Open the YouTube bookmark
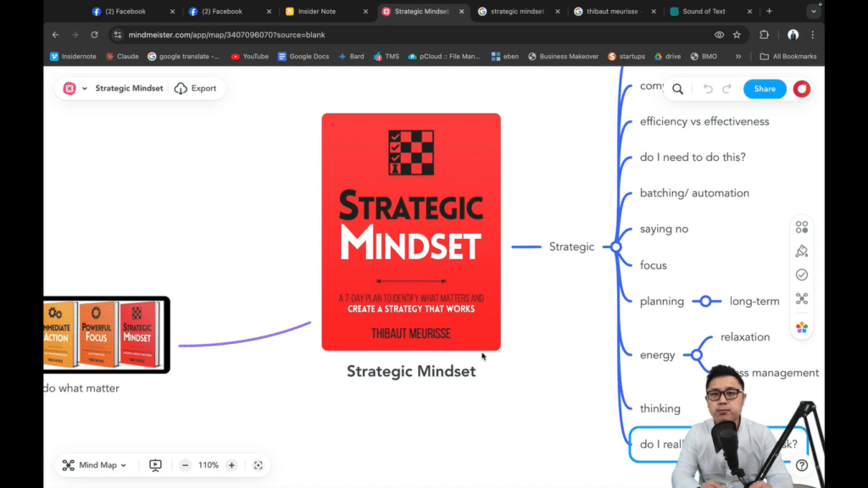 coord(250,57)
